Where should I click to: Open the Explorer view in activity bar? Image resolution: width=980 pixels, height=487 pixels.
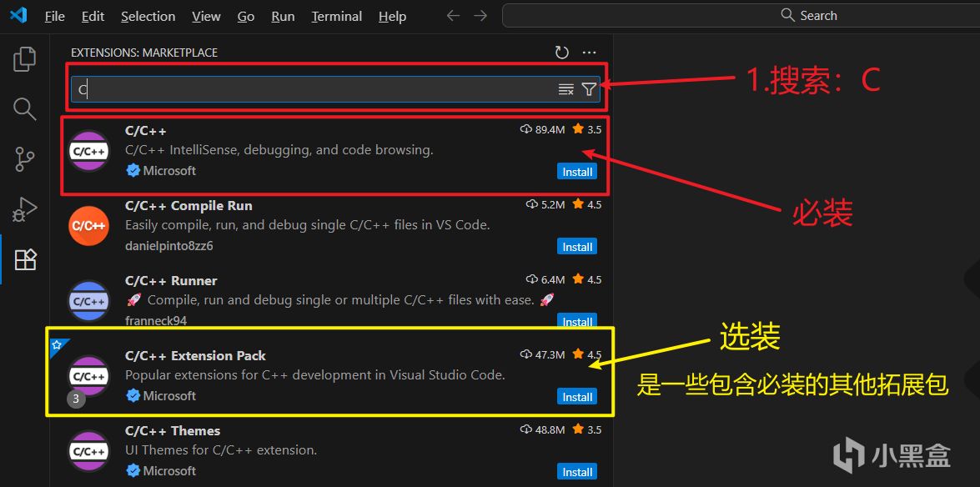(24, 58)
